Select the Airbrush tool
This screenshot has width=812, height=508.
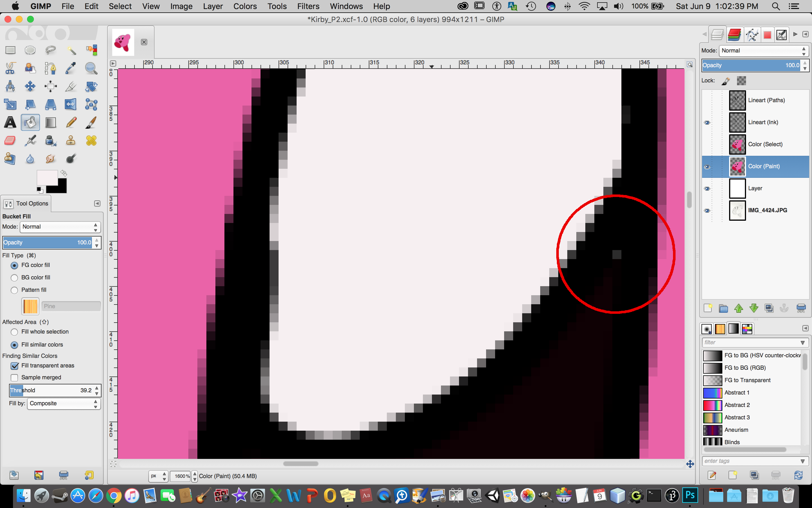[30, 141]
